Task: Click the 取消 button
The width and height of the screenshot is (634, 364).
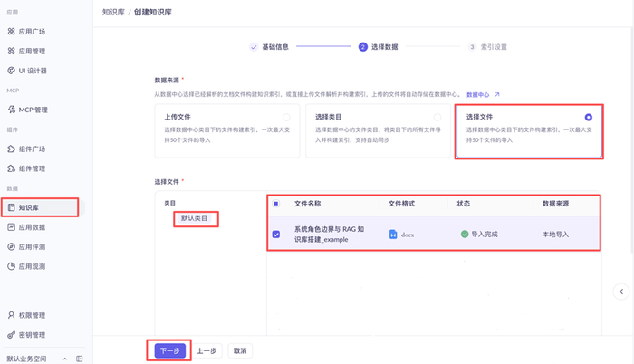Action: coord(240,350)
